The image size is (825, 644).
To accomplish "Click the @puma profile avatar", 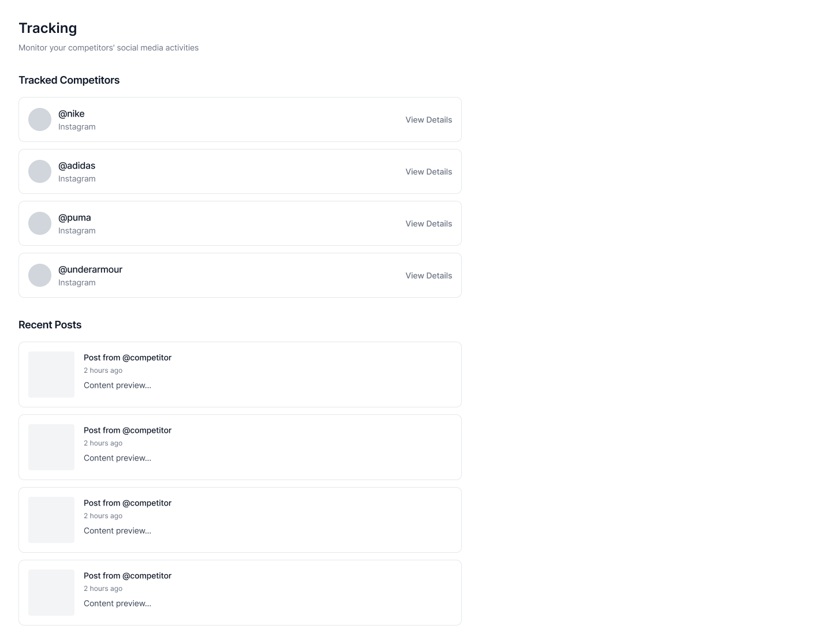I will (x=40, y=223).
